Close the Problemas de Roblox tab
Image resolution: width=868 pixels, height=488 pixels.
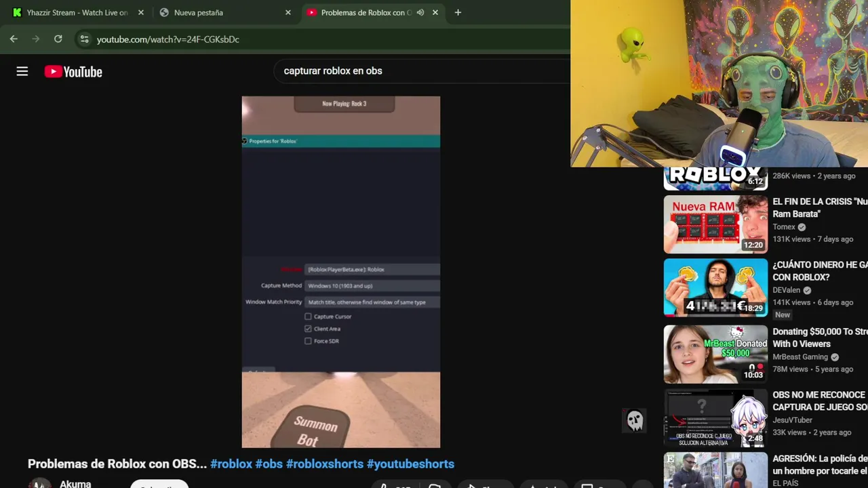click(x=435, y=12)
